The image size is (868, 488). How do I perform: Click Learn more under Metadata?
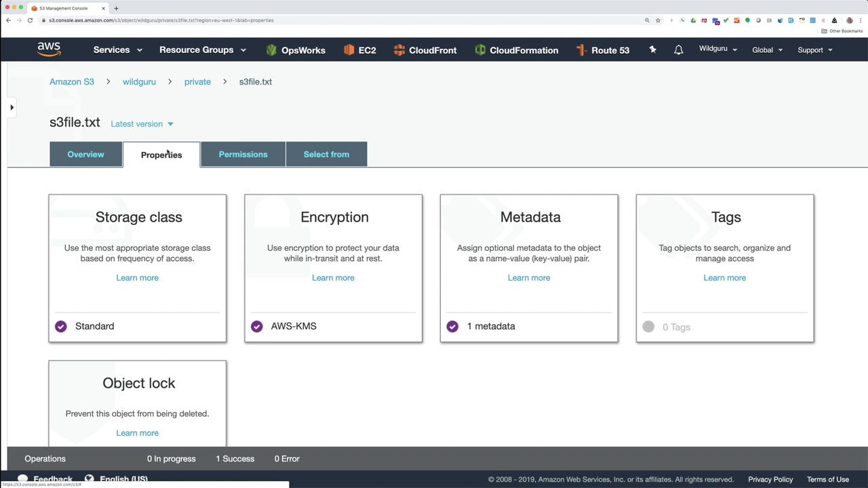pyautogui.click(x=529, y=278)
